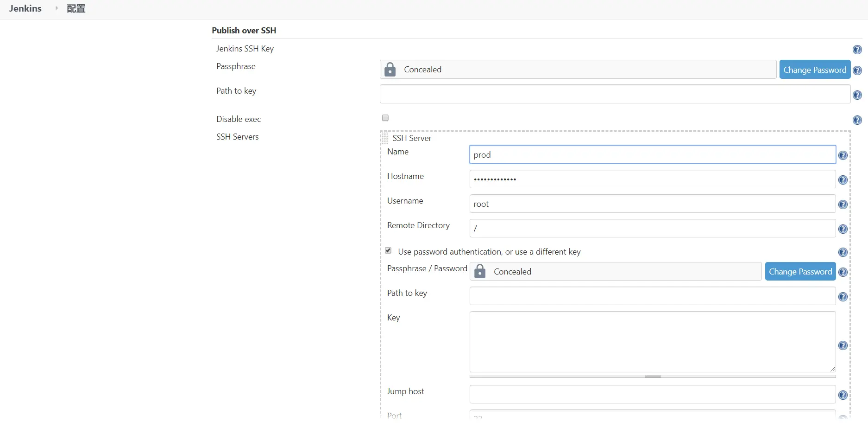Uncheck Use password authentication checkbox

[x=388, y=250]
